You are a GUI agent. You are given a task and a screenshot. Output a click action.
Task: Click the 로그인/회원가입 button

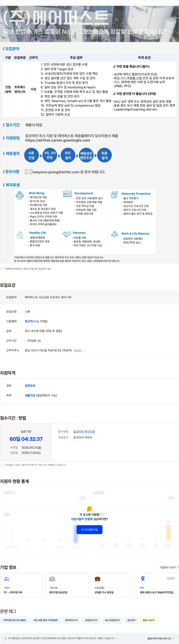click(x=89, y=529)
